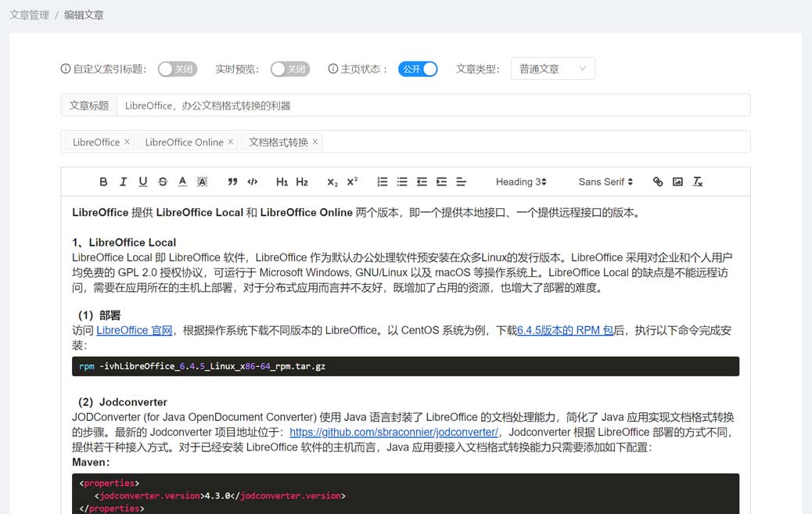This screenshot has height=514, width=812.
Task: Enable the 实时预览 switch
Action: (x=290, y=69)
